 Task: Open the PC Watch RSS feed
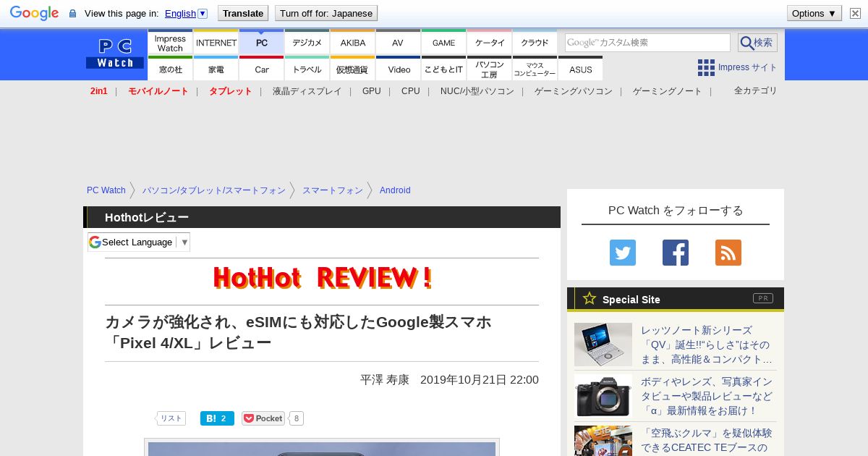[x=728, y=253]
